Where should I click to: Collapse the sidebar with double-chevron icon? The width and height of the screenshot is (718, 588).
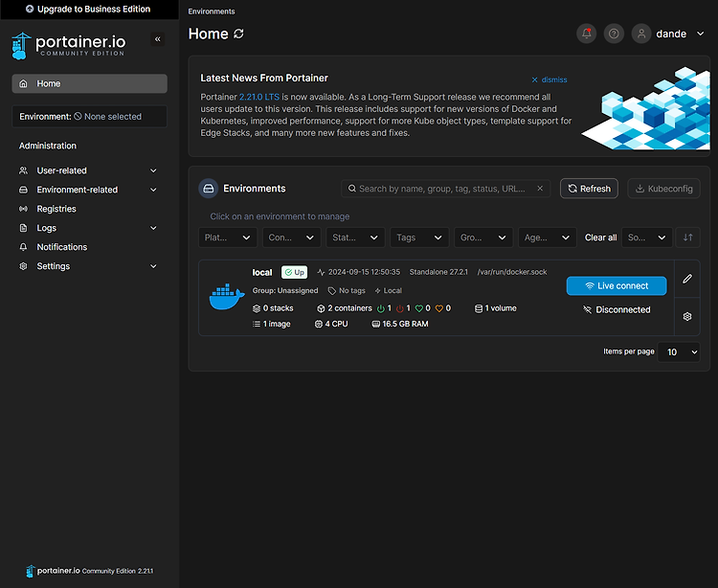click(x=158, y=39)
